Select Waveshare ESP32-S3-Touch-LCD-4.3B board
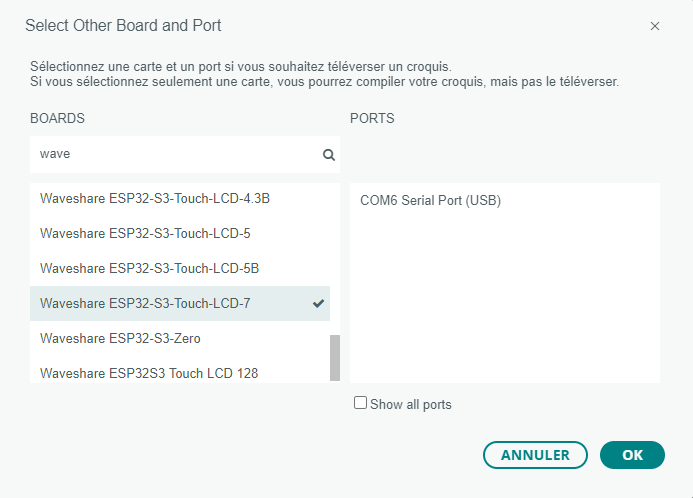Viewport: 693px width, 498px height. (180, 198)
